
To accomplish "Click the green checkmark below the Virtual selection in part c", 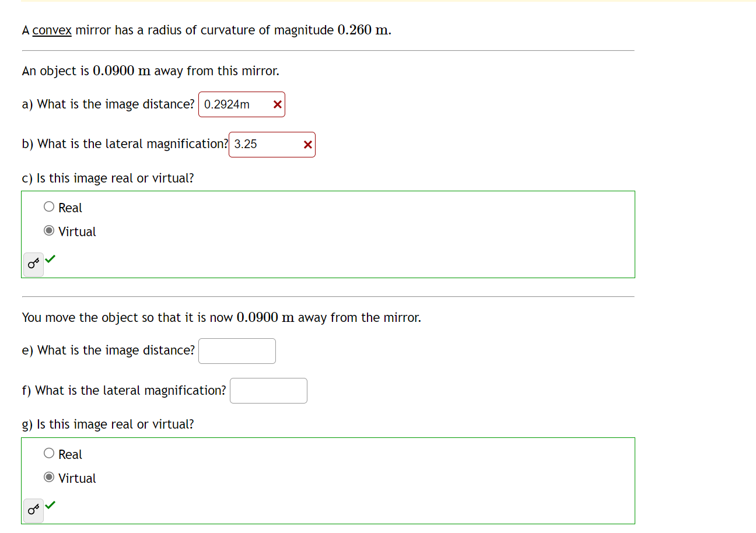I will (50, 259).
